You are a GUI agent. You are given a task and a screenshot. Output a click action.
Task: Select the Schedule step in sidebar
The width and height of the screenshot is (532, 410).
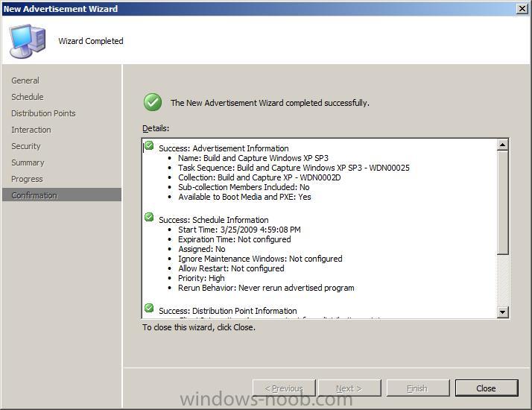point(28,97)
